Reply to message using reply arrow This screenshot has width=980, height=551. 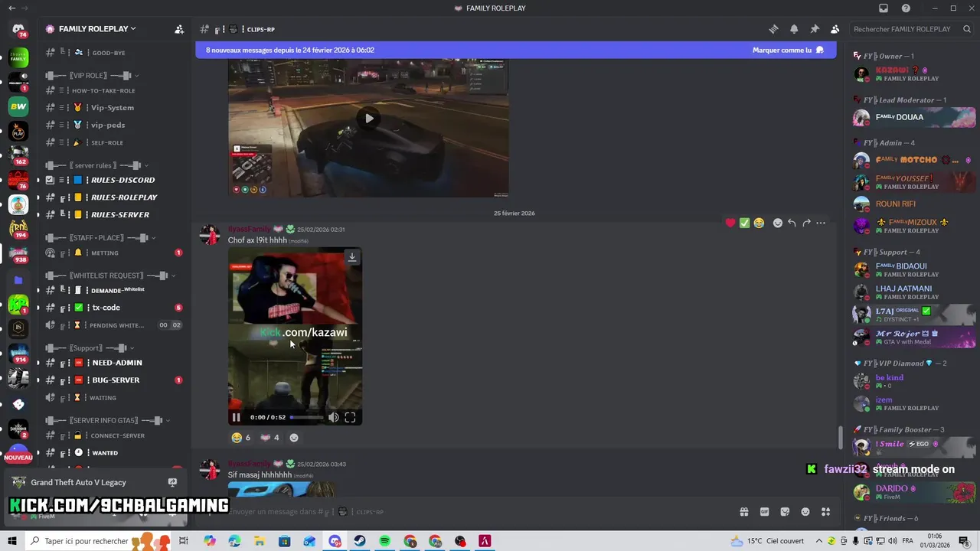[x=792, y=223]
